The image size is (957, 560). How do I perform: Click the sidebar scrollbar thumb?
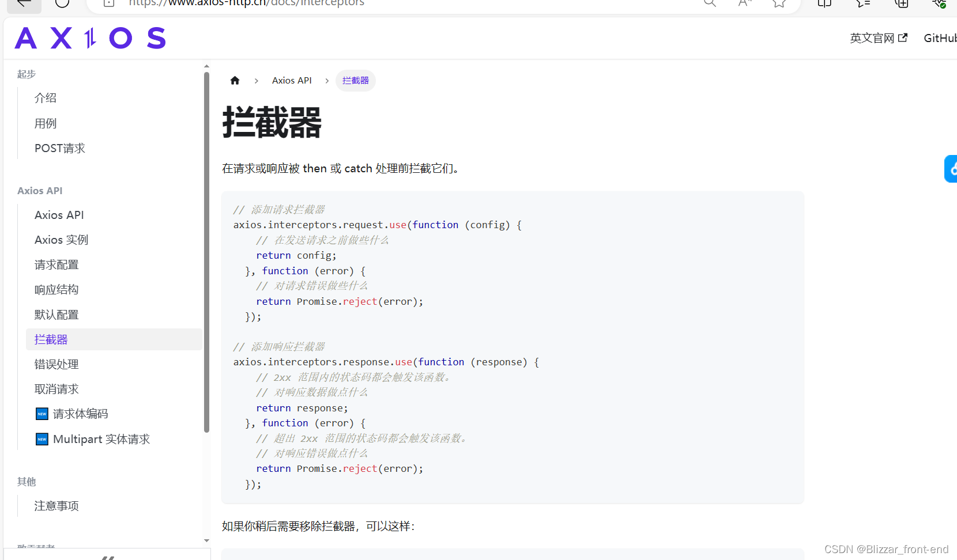pyautogui.click(x=206, y=252)
